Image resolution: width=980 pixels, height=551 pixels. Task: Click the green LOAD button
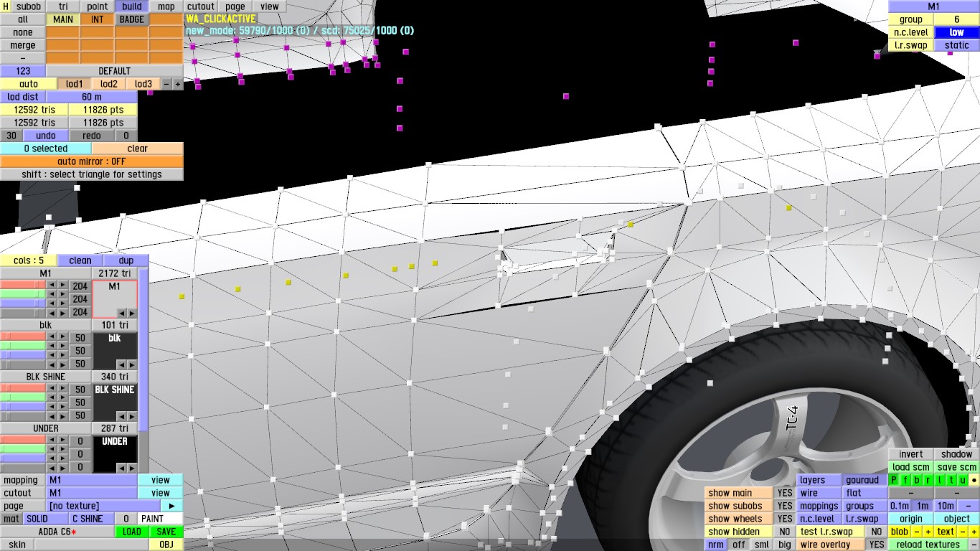tap(132, 532)
